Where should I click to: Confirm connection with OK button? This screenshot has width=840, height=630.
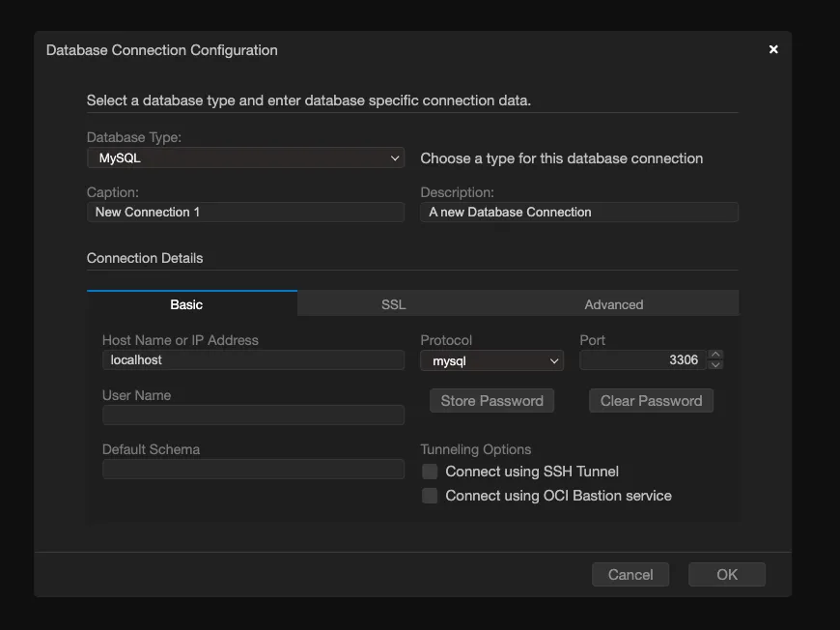[x=726, y=575]
